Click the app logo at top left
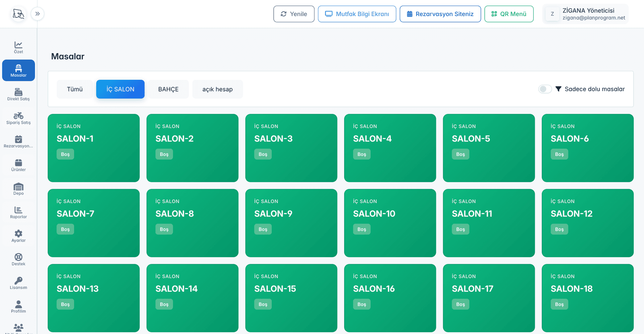644x334 pixels. tap(19, 14)
